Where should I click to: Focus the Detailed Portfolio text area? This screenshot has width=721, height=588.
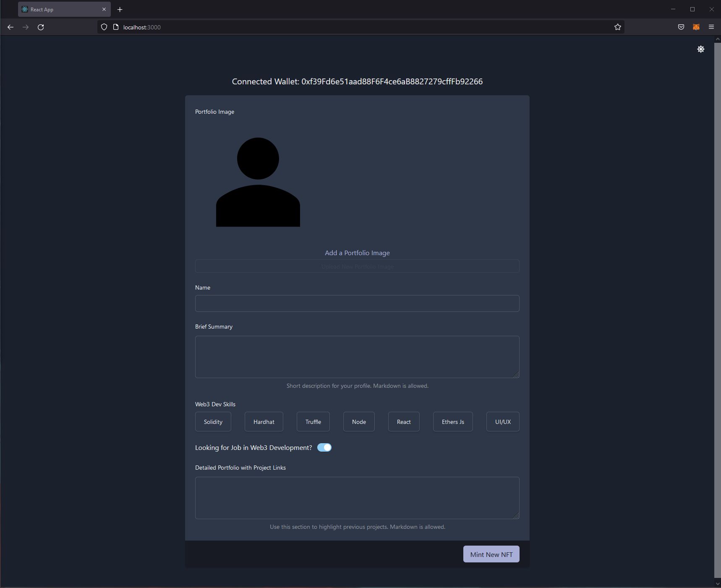(357, 498)
